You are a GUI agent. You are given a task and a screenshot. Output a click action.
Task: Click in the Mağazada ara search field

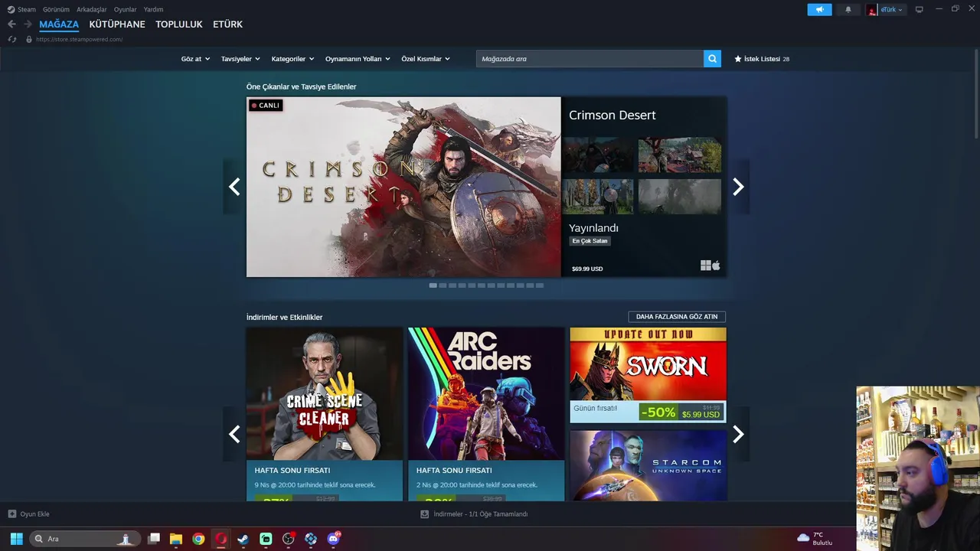click(x=590, y=59)
